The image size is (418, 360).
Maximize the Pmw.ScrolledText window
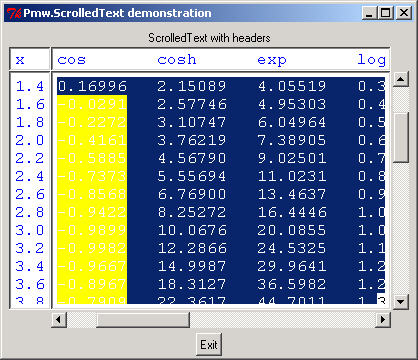coord(386,13)
